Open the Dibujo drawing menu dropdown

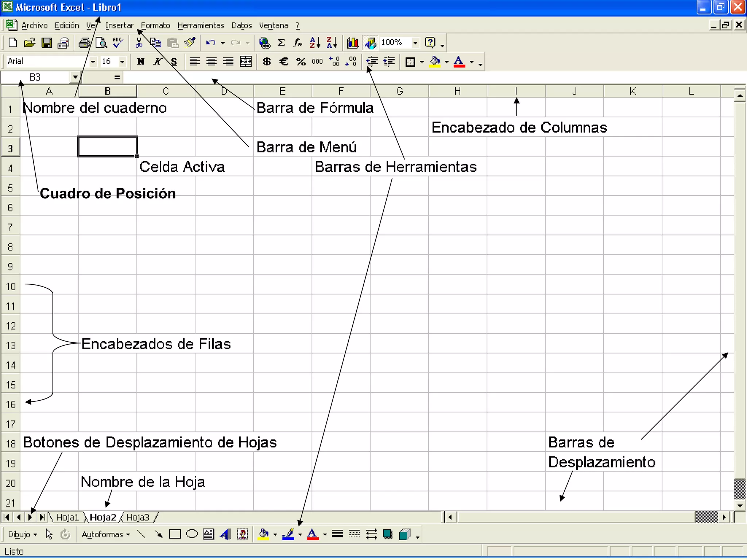coord(23,534)
